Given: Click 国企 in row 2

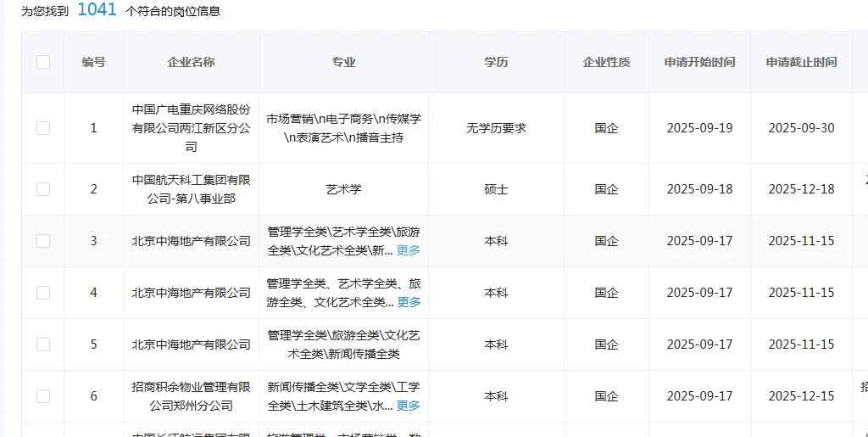Looking at the screenshot, I should (606, 189).
